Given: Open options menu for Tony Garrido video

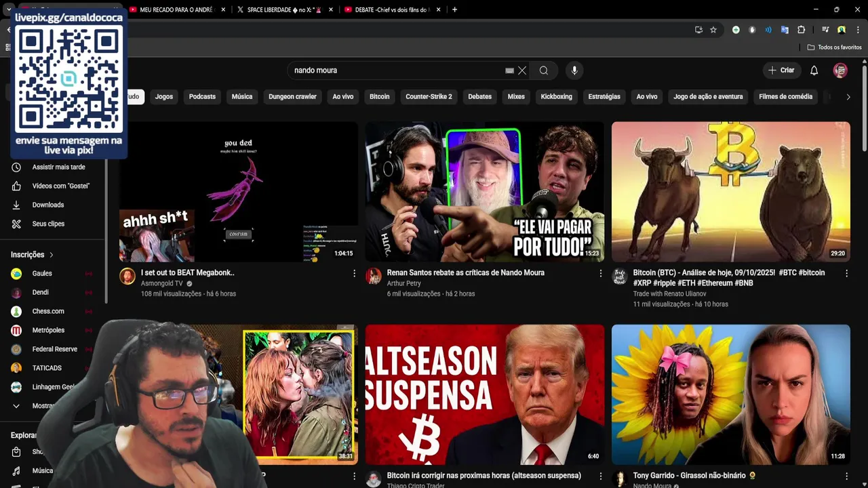Looking at the screenshot, I should (846, 476).
